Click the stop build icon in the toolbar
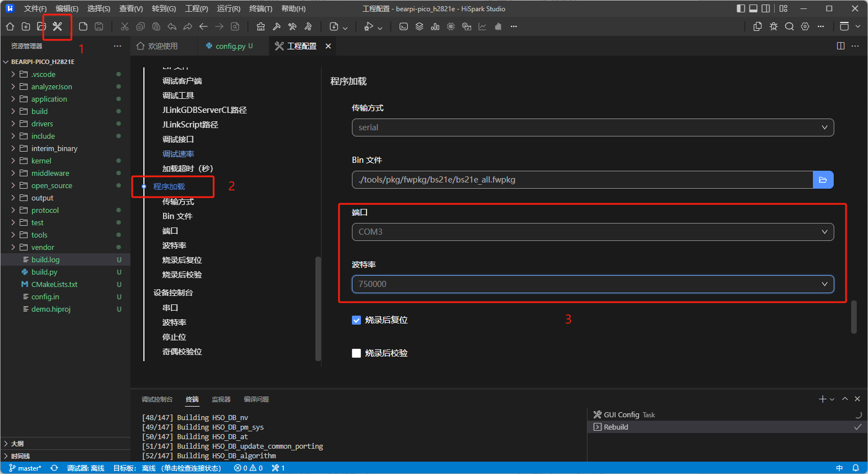 click(308, 26)
